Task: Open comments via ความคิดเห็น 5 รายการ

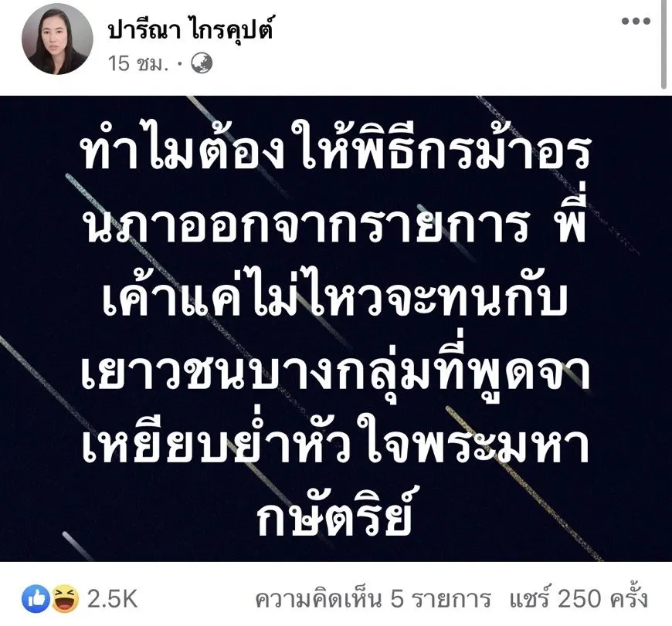Action: 373,598
